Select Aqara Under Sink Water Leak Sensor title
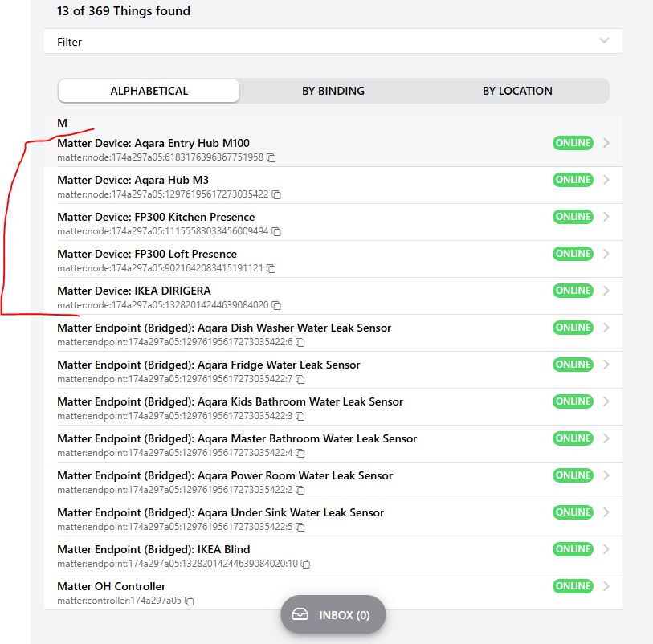This screenshot has width=653, height=644. 221,512
